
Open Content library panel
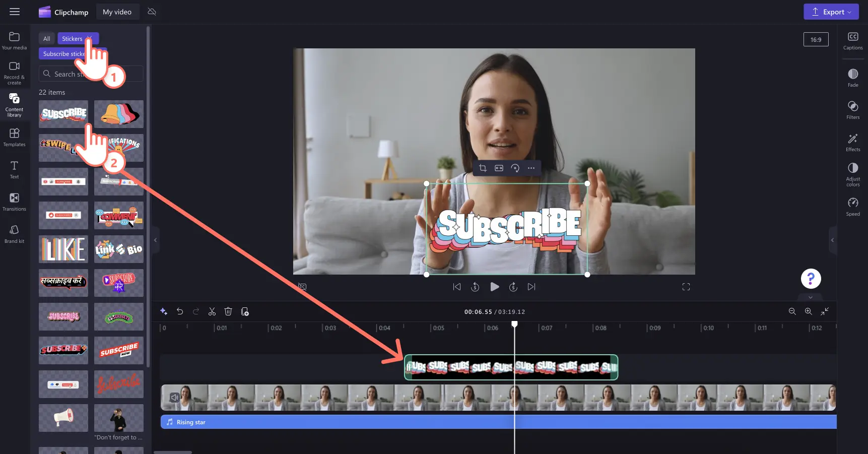click(x=14, y=105)
